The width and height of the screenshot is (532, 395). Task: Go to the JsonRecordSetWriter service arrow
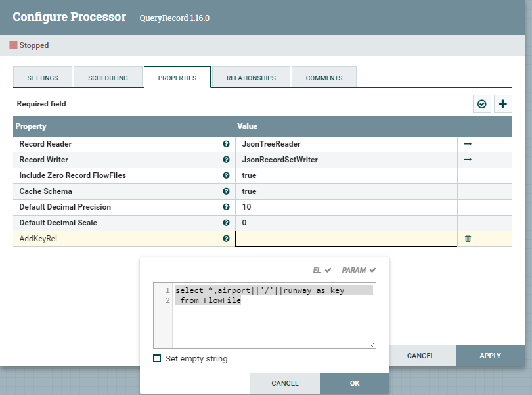coord(468,160)
